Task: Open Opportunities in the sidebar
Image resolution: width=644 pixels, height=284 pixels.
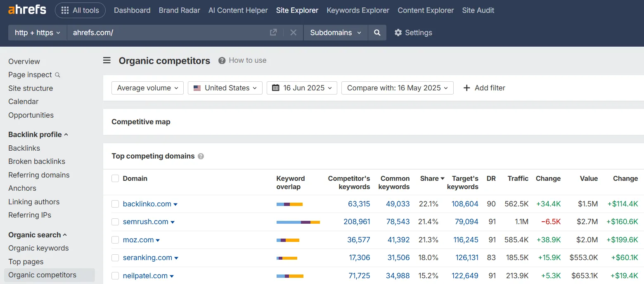Action: [31, 115]
